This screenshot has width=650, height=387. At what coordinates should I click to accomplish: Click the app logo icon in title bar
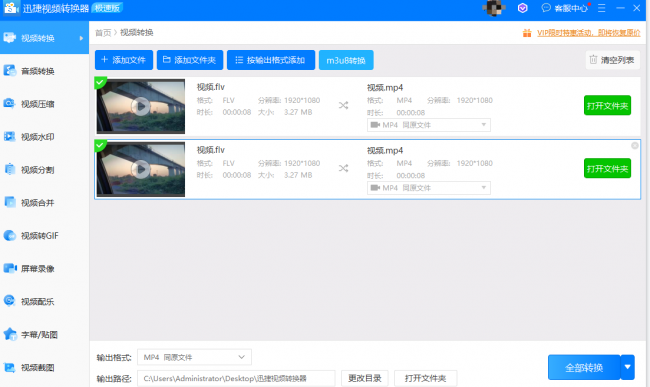pyautogui.click(x=11, y=8)
